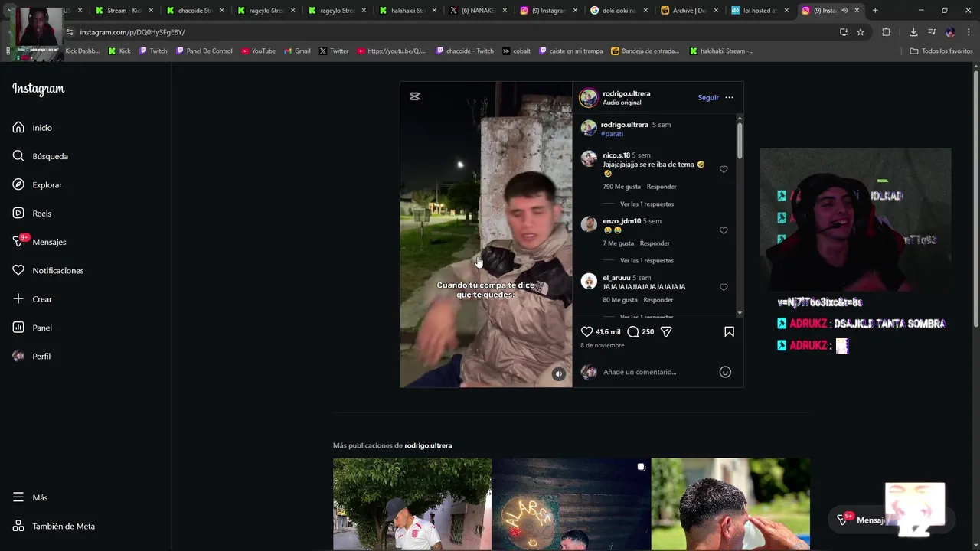Like el_aruuu's comment
The image size is (980, 551).
724,287
